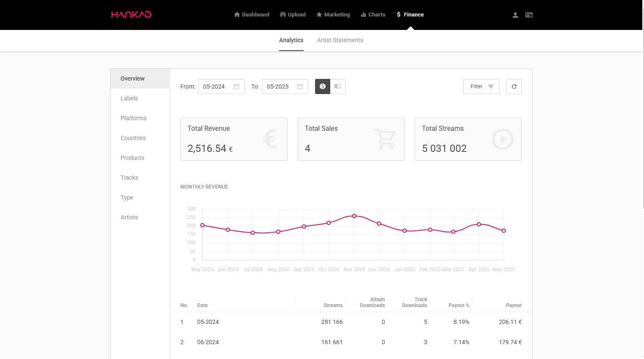The width and height of the screenshot is (644, 359).
Task: Click the 8.19% payout percentage
Action: 462,322
